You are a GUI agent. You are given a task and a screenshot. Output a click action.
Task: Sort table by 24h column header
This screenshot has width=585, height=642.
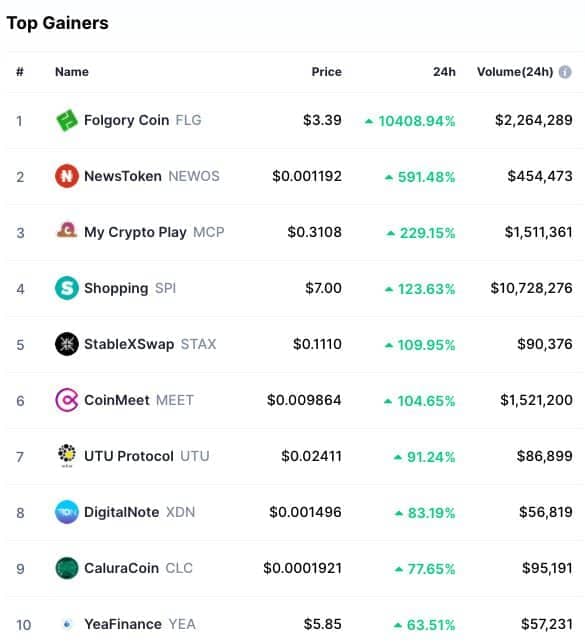click(x=444, y=72)
